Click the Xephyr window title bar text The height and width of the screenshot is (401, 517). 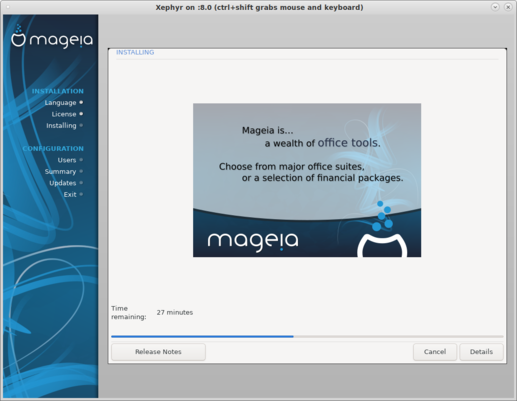[x=259, y=7]
